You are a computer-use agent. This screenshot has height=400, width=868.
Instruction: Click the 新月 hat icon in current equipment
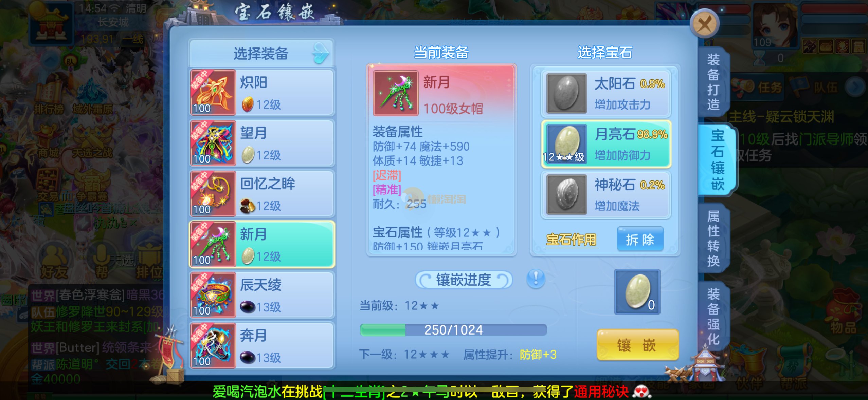[396, 93]
